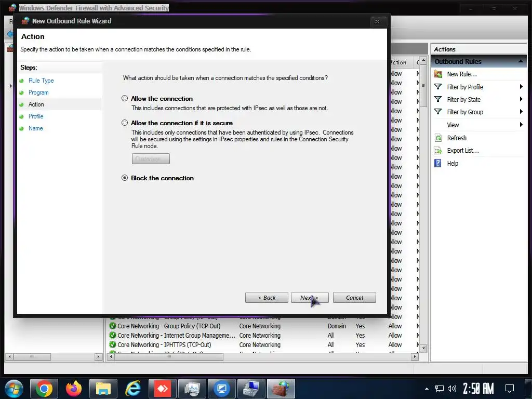Click the Filter by State funnel icon
The width and height of the screenshot is (532, 399).
438,99
